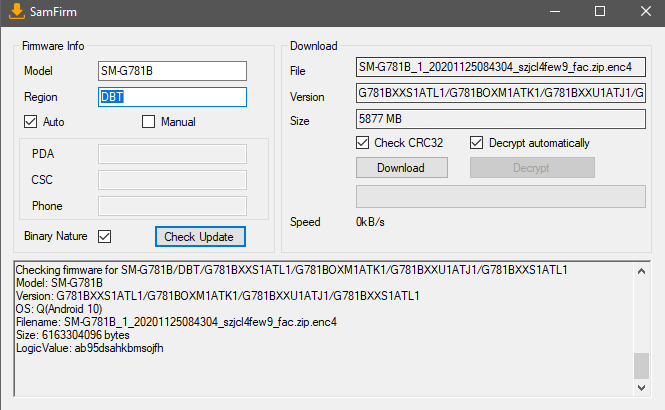Image resolution: width=665 pixels, height=410 pixels.
Task: Click the Size field showing 5877 MB
Action: tap(501, 119)
